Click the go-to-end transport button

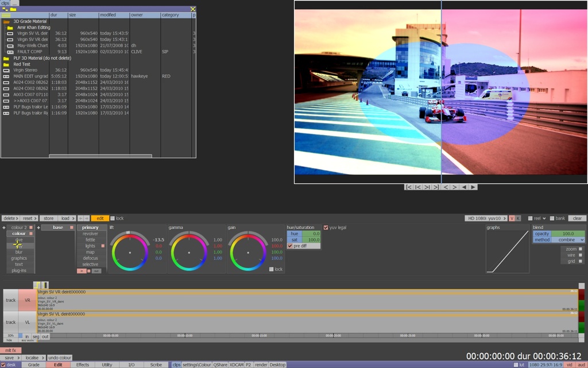point(436,187)
